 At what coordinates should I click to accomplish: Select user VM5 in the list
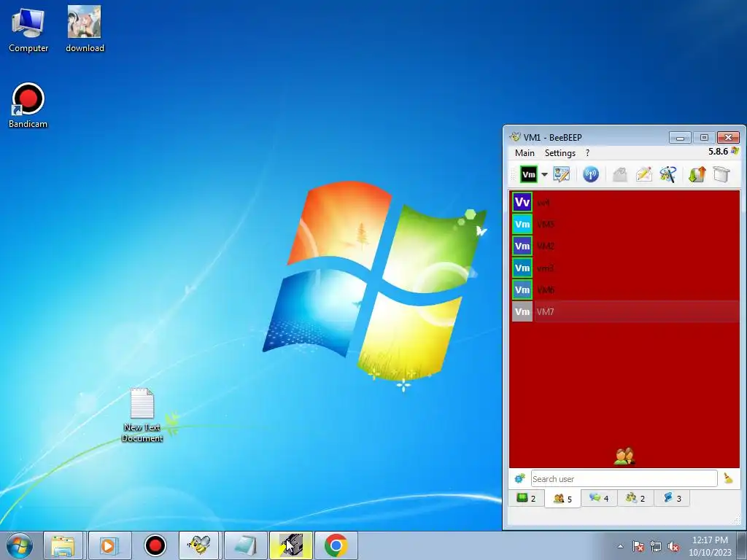625,225
